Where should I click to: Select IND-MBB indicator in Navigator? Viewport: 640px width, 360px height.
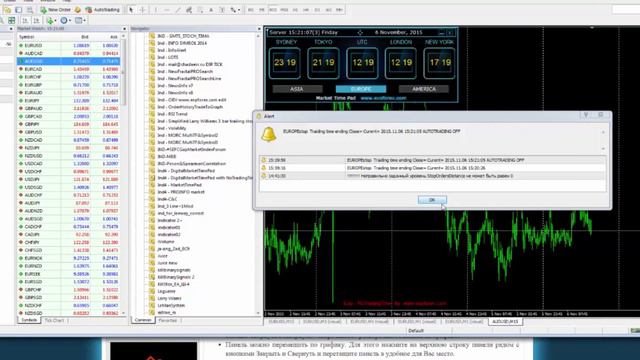tap(167, 156)
